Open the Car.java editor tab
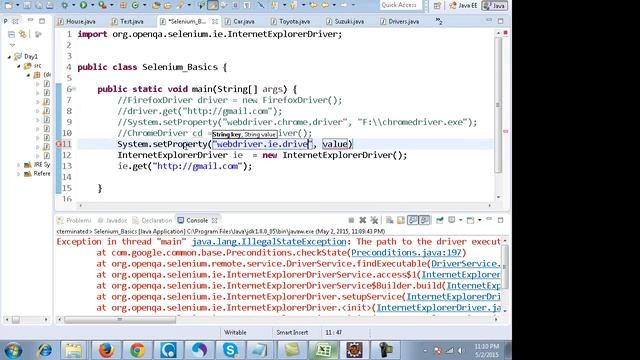The width and height of the screenshot is (640, 360). coord(240,21)
